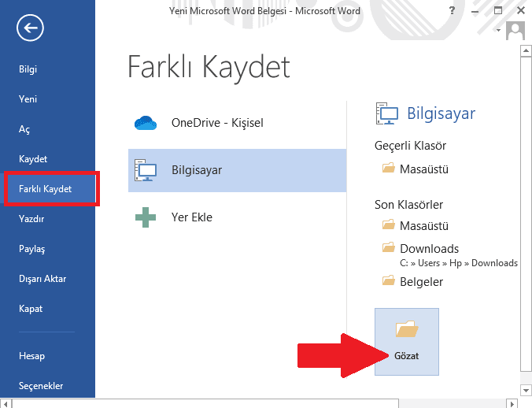Choose the Yer Ekle option
This screenshot has height=408, width=532.
click(237, 217)
